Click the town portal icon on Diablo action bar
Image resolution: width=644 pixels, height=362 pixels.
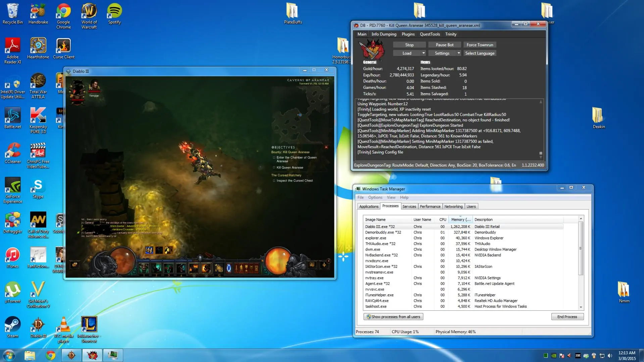pyautogui.click(x=229, y=268)
